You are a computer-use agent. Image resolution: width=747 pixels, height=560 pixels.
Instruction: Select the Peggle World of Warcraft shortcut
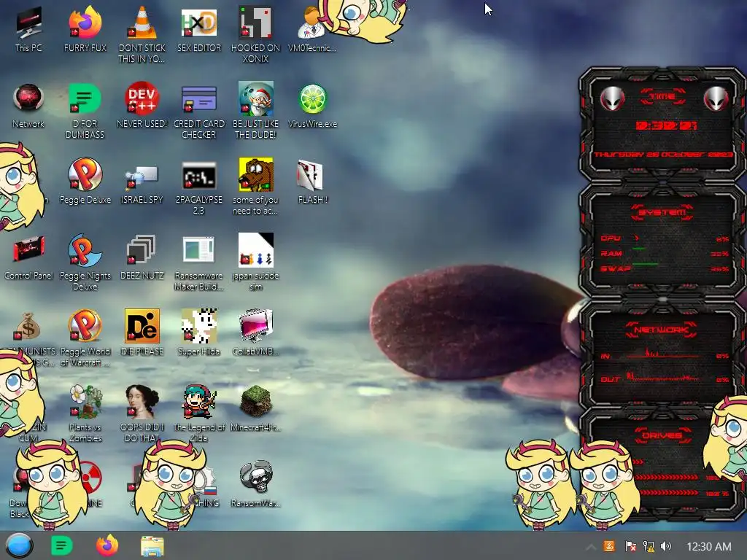pos(85,338)
